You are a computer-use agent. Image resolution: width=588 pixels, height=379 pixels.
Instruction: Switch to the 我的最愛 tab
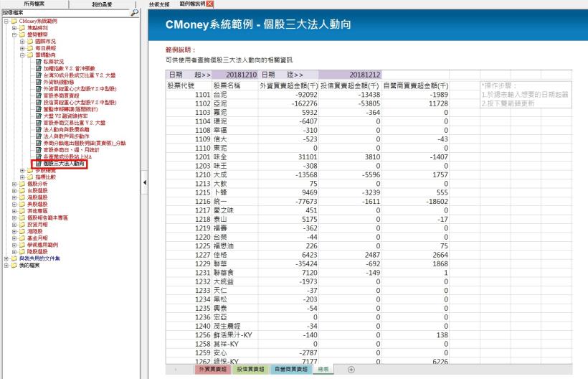102,4
